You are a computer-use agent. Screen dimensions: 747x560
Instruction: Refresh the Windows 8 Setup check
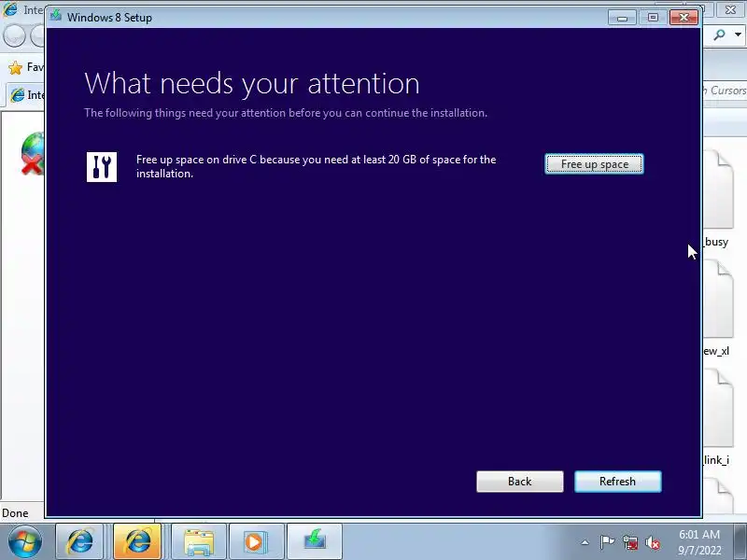tap(617, 482)
